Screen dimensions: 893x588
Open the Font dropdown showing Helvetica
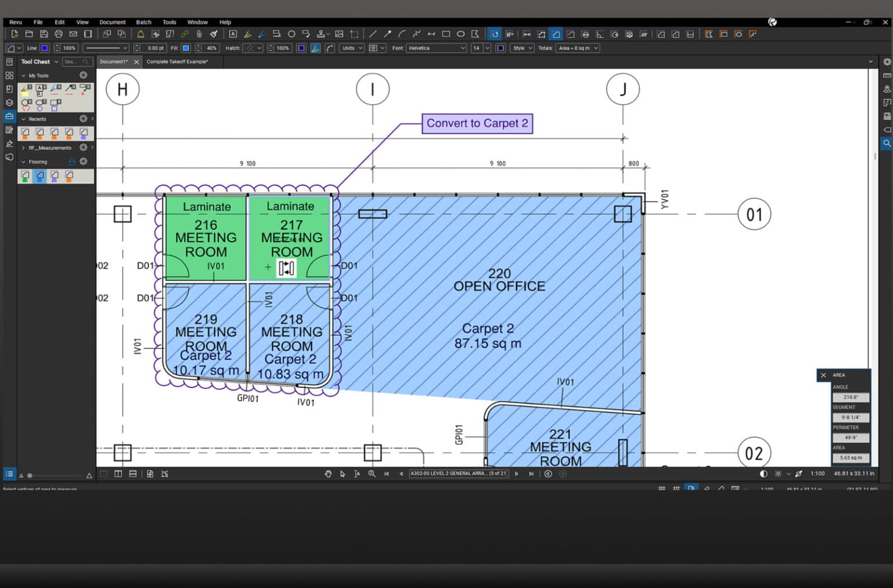tap(437, 48)
